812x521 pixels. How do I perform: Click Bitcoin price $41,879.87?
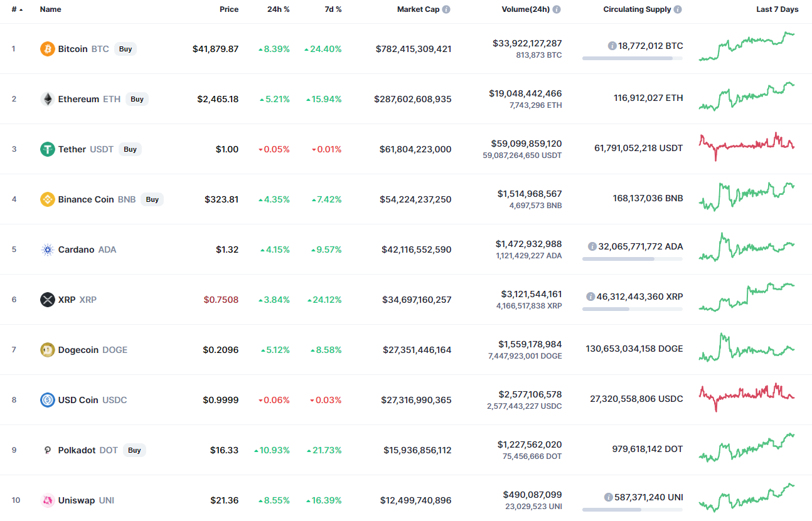click(215, 49)
